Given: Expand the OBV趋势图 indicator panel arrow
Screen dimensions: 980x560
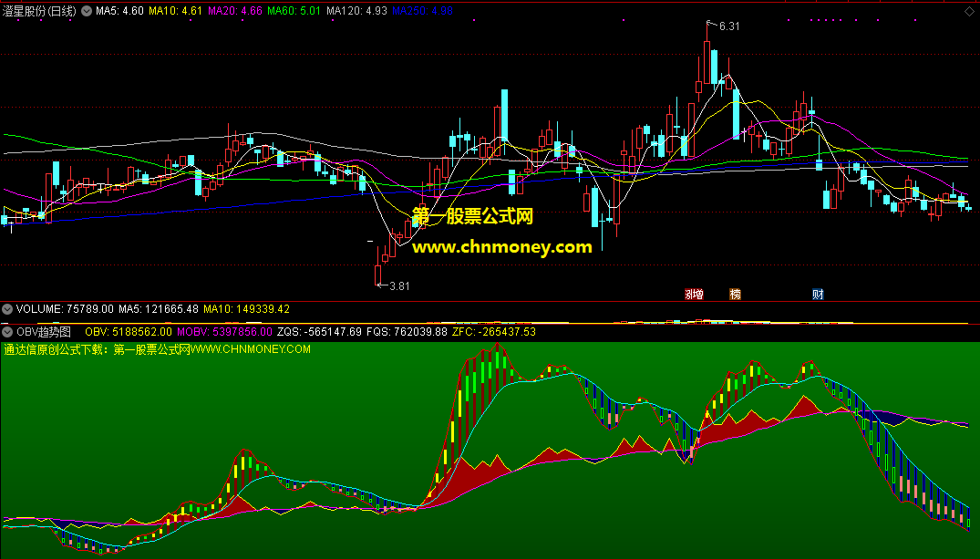Looking at the screenshot, I should coord(7,332).
